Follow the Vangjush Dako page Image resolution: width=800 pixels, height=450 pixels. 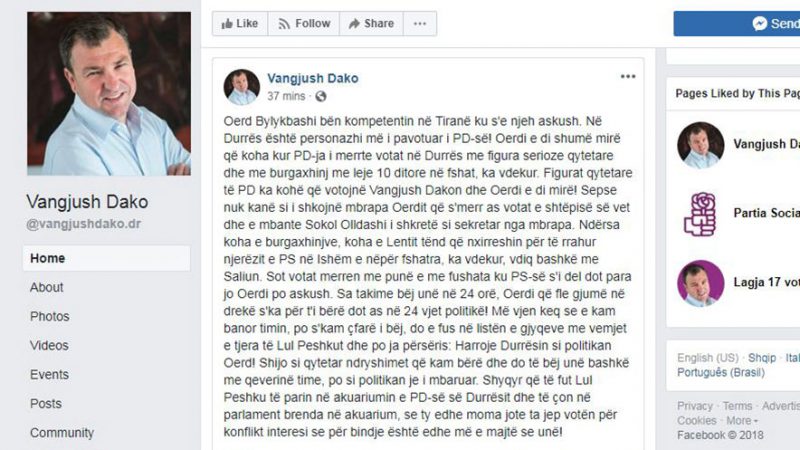304,23
